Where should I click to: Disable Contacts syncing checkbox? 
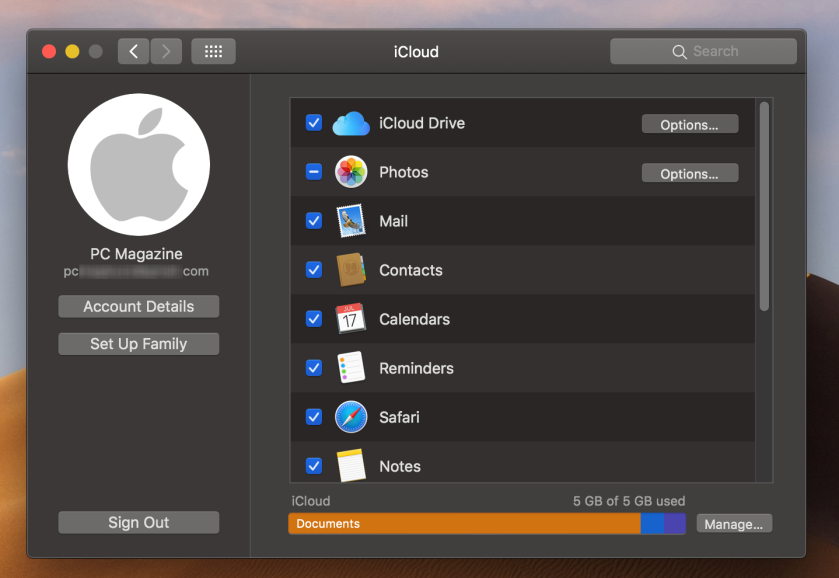(x=314, y=270)
